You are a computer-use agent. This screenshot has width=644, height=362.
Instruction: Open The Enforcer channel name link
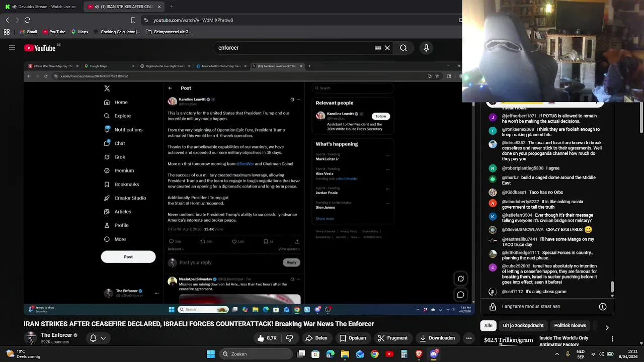[56, 335]
